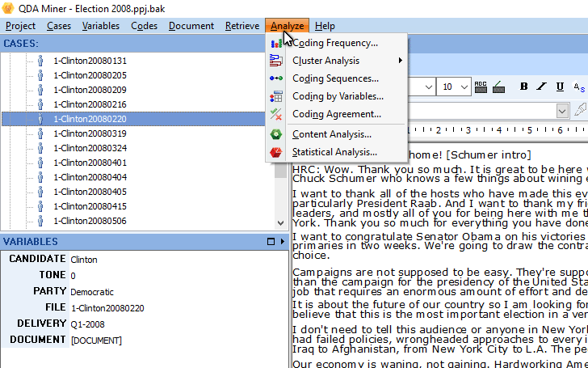Click the Cluster Analysis menu icon
Screen dimensions: 588x368
[x=276, y=61]
